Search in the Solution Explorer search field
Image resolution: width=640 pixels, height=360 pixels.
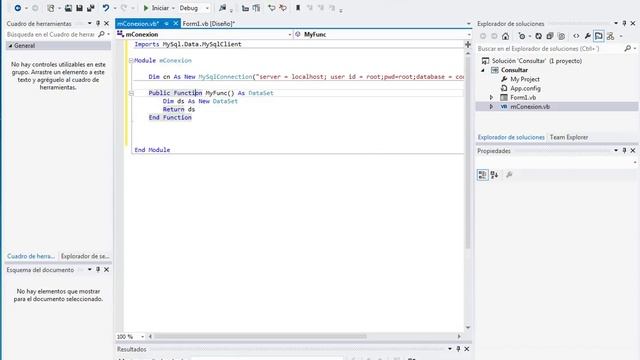550,49
